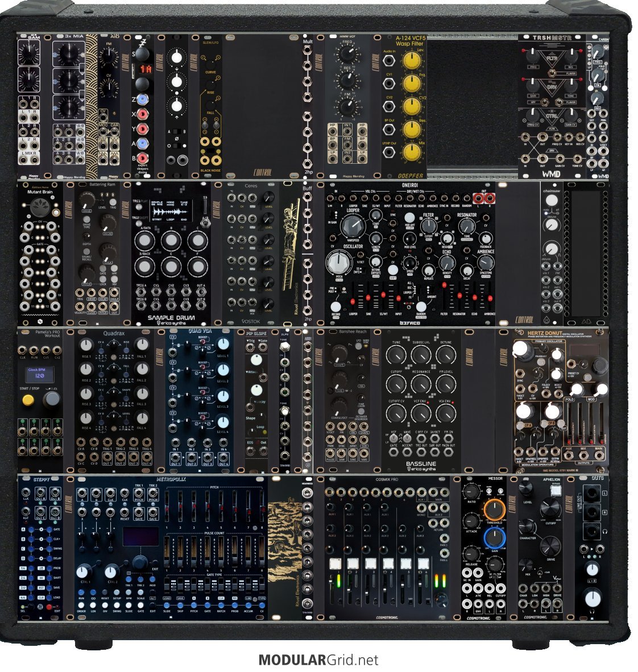
Task: Click the headphone volume knob on OUTS
Action: coord(593,598)
